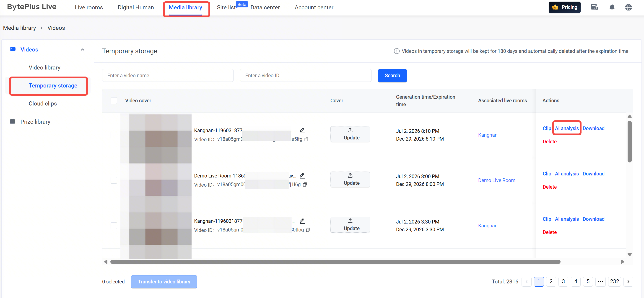Screen dimensions: 644x298
Task: Click the blue Search button
Action: tap(392, 75)
